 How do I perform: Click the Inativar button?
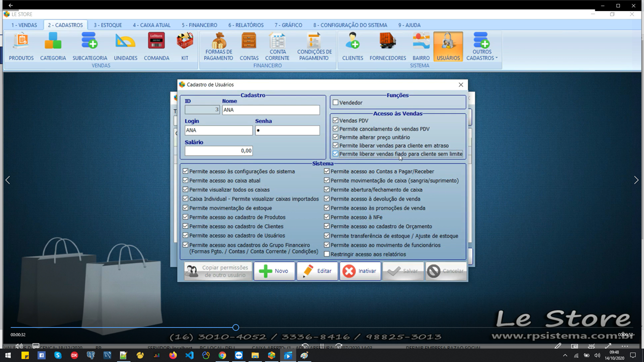[360, 271]
